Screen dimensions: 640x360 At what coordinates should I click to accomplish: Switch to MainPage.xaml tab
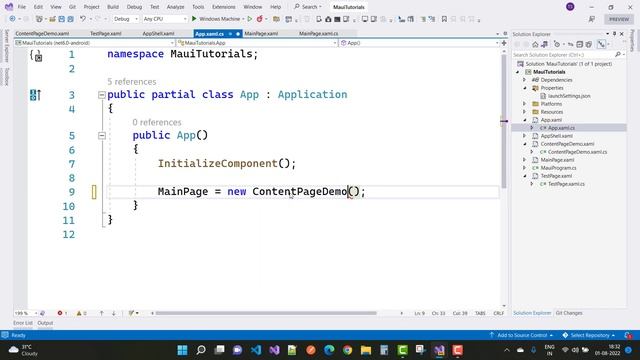261,33
